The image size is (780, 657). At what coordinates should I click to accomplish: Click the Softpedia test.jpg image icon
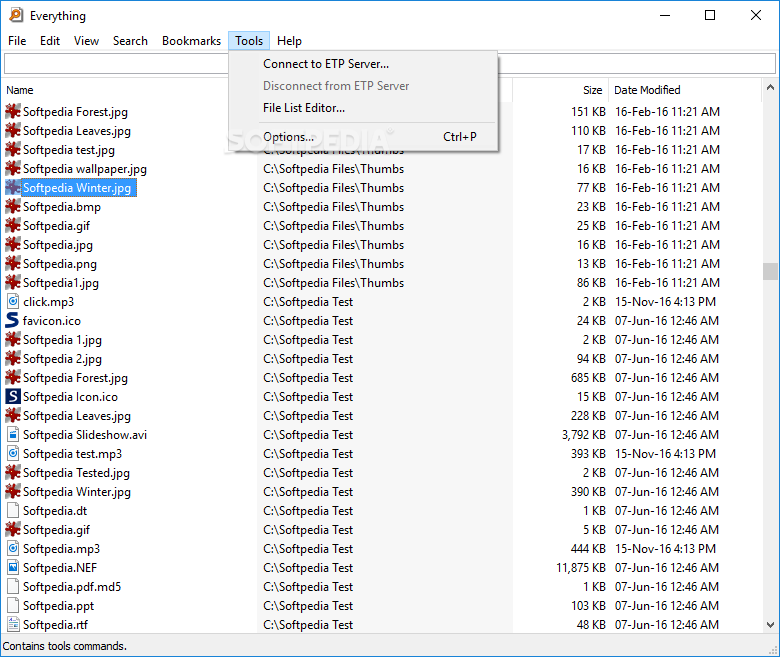(13, 149)
